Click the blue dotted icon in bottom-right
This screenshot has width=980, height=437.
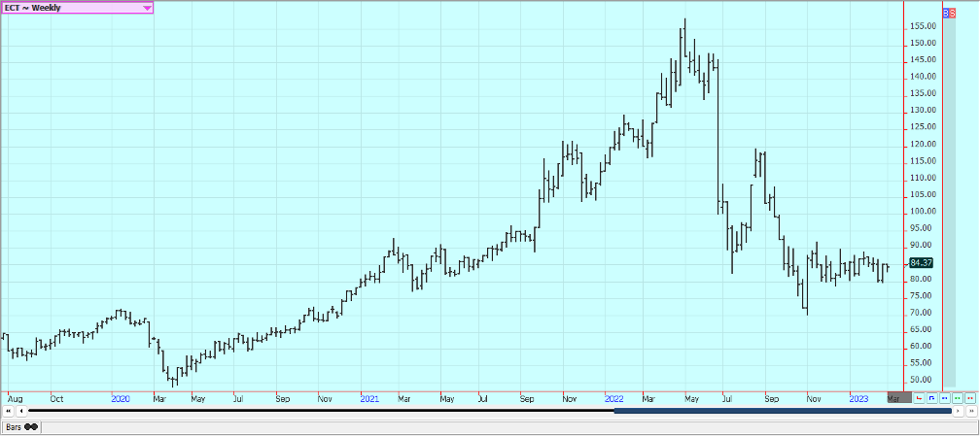(945, 398)
